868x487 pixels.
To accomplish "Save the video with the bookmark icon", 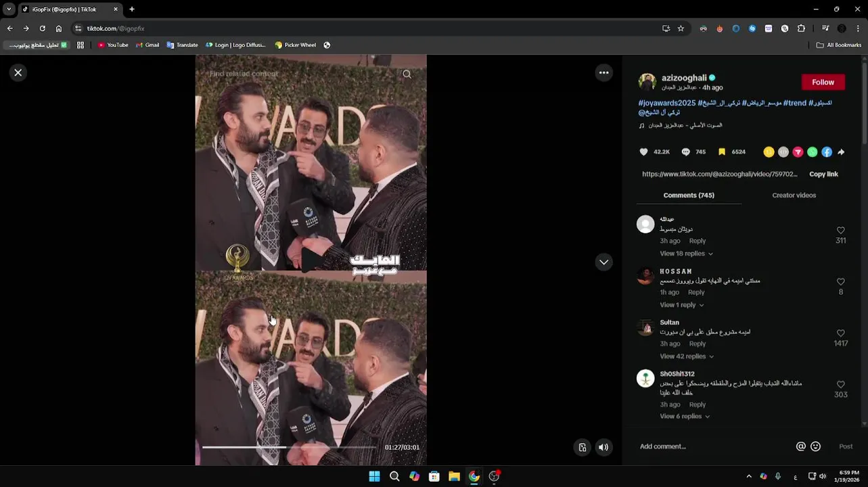I will (722, 152).
